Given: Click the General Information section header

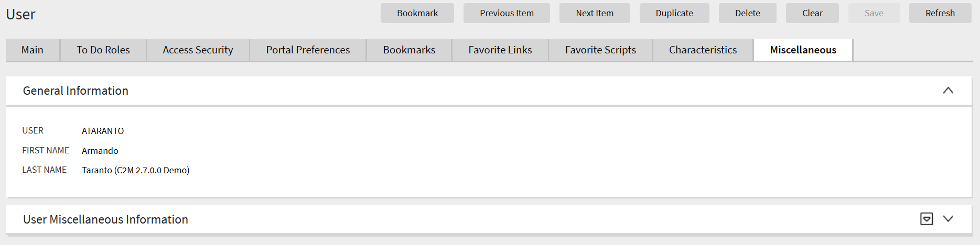Looking at the screenshot, I should (76, 91).
